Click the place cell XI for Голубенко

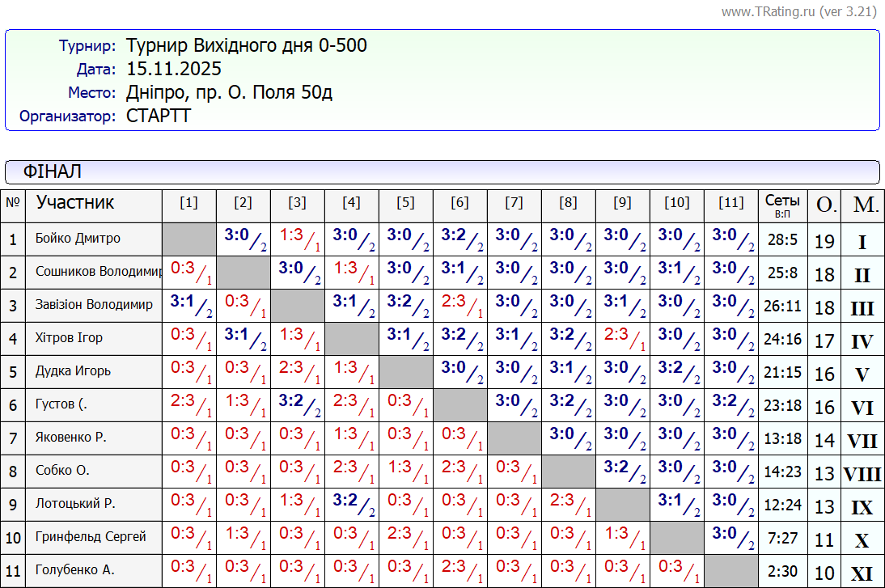(x=862, y=573)
